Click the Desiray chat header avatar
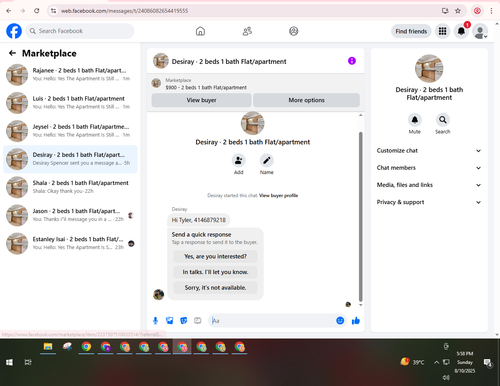 pos(161,61)
